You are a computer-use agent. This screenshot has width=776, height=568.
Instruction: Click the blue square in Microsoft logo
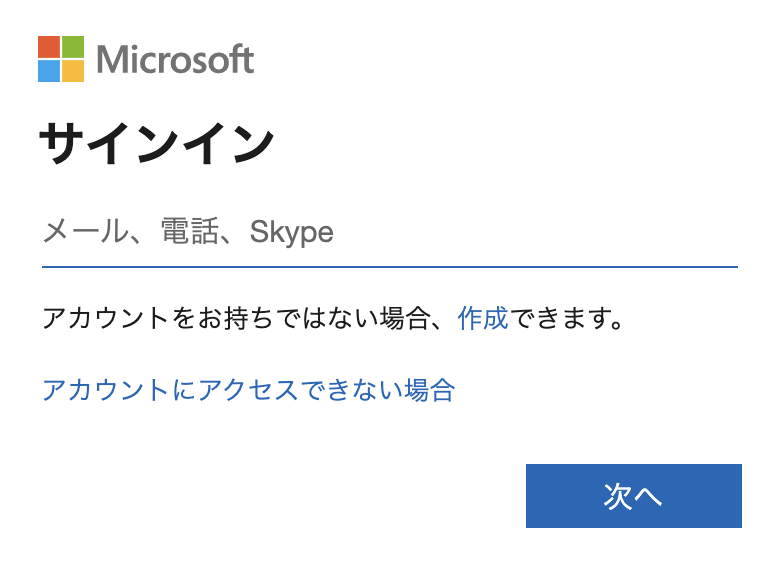pos(49,71)
